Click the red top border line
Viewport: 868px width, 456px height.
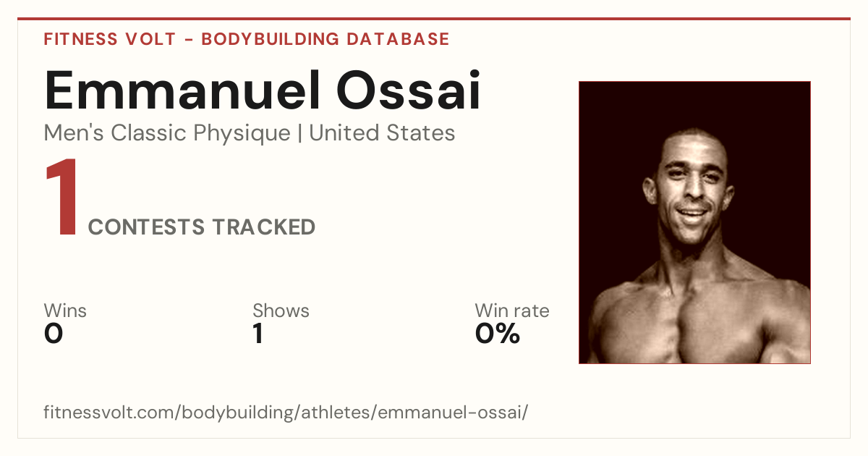click(x=434, y=19)
